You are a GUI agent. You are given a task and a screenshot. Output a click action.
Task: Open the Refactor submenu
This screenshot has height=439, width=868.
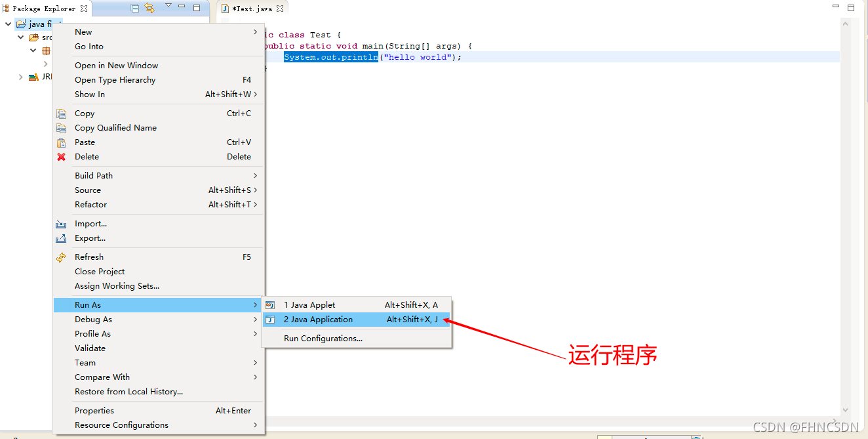(x=159, y=204)
